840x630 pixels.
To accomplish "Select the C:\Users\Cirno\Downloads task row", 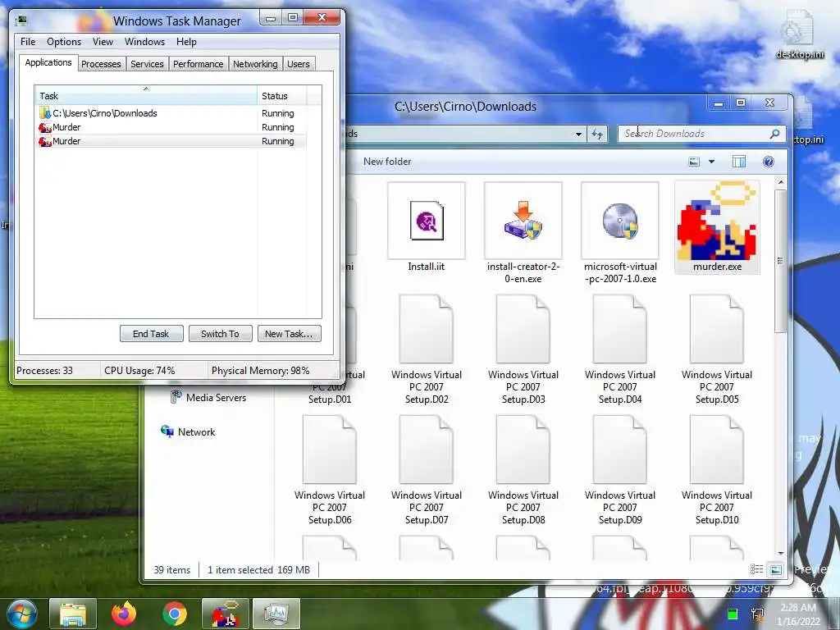I will [171, 113].
